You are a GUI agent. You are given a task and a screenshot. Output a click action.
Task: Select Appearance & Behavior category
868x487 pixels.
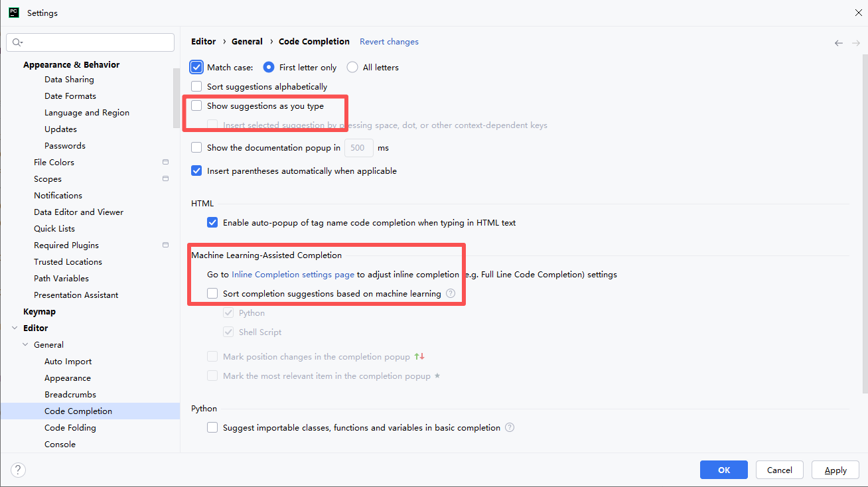pyautogui.click(x=72, y=64)
